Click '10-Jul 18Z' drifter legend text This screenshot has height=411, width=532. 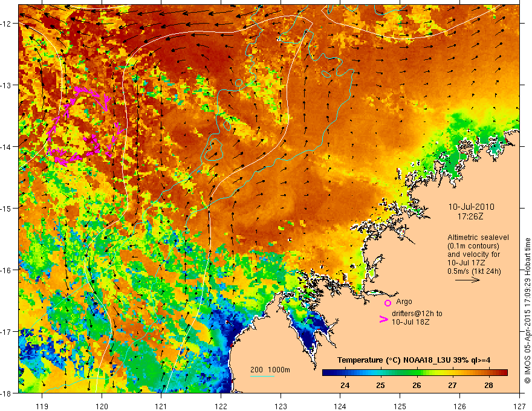(410, 322)
